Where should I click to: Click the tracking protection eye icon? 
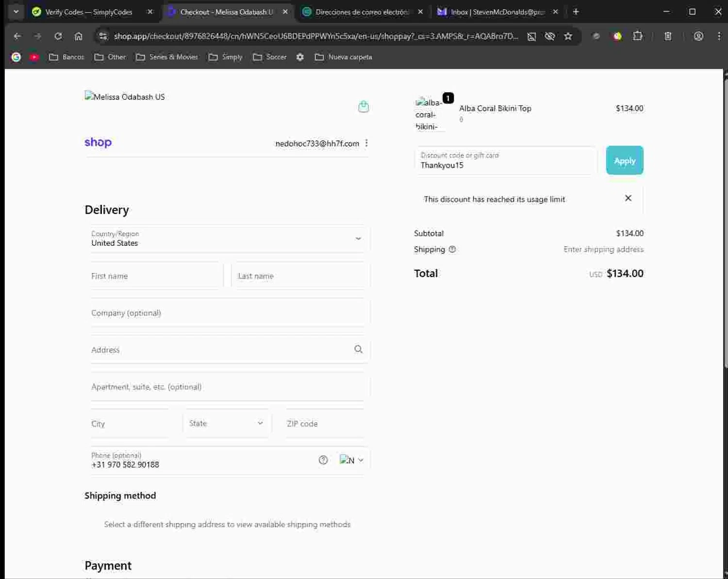pos(550,36)
